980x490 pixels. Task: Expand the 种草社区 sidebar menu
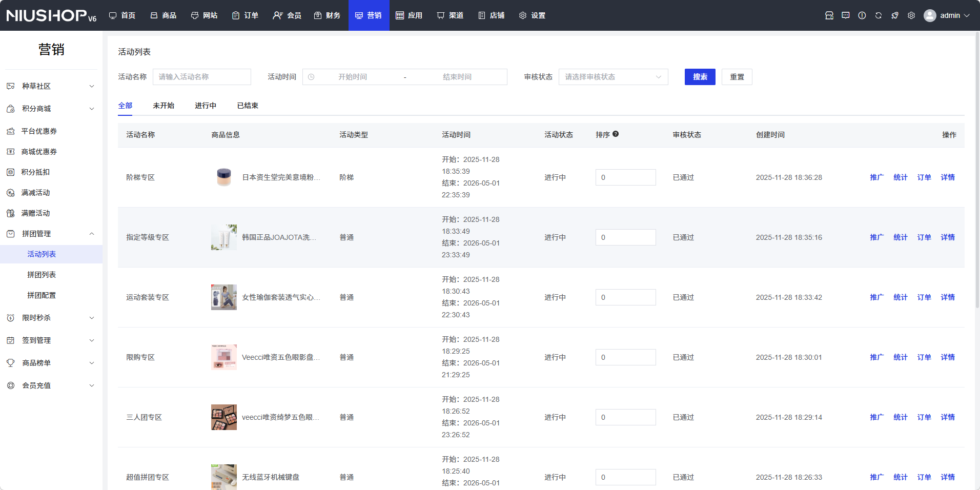pos(51,86)
